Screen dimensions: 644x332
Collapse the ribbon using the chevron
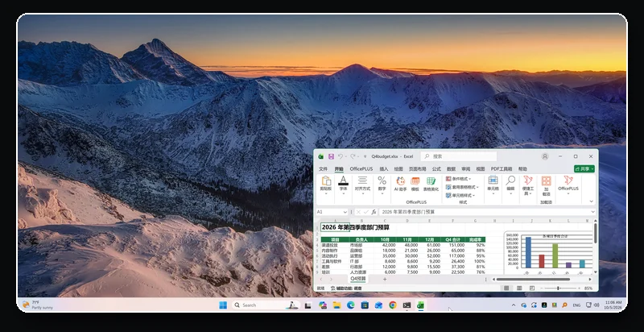pyautogui.click(x=592, y=201)
